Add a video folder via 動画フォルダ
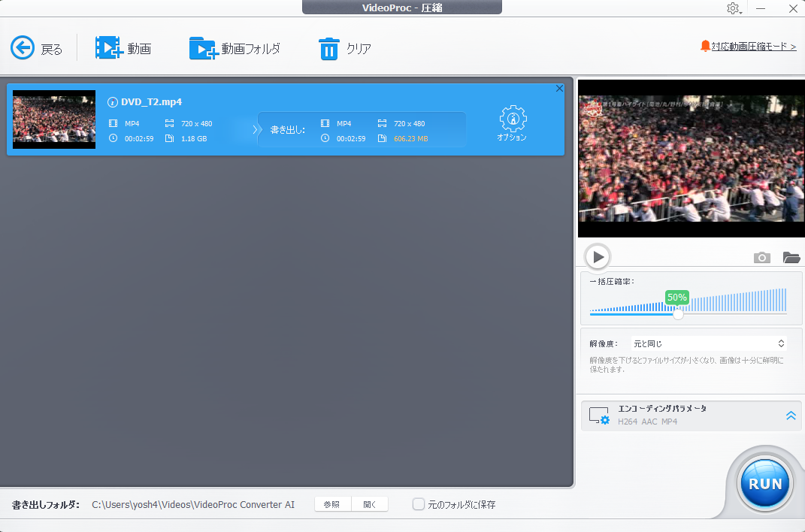 click(x=235, y=48)
